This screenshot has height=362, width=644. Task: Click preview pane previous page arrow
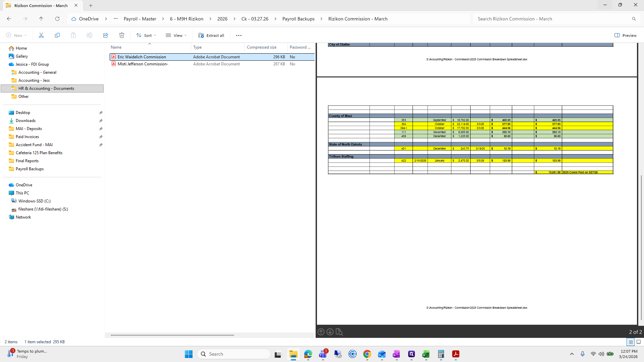pos(321,332)
